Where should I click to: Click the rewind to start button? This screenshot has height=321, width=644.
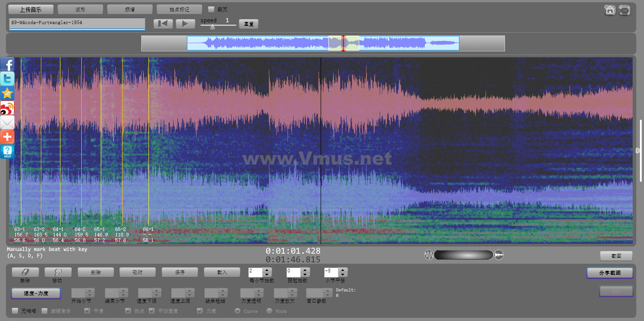[x=163, y=24]
